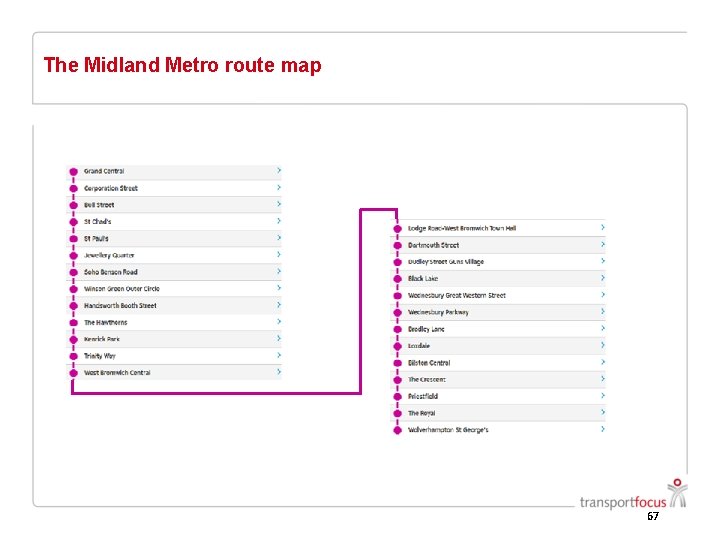Select the Corporation Street stop dot

pyautogui.click(x=73, y=188)
